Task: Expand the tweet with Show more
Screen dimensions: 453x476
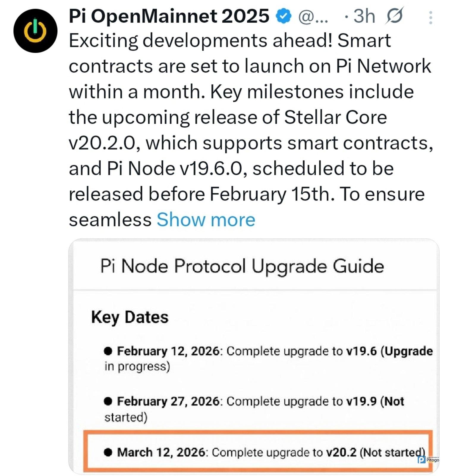Action: [x=206, y=220]
